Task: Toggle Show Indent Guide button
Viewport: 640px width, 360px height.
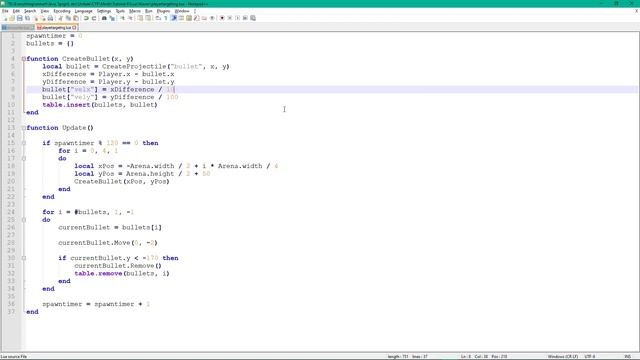Action: [x=173, y=18]
